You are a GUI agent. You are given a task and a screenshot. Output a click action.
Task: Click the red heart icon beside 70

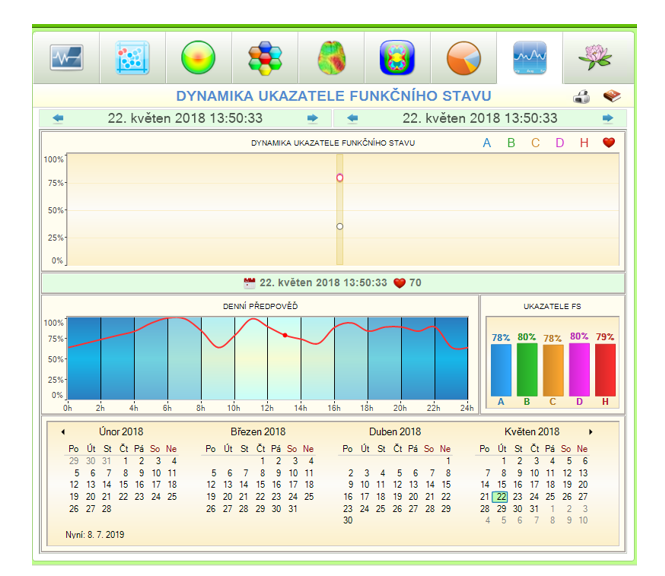(x=400, y=283)
